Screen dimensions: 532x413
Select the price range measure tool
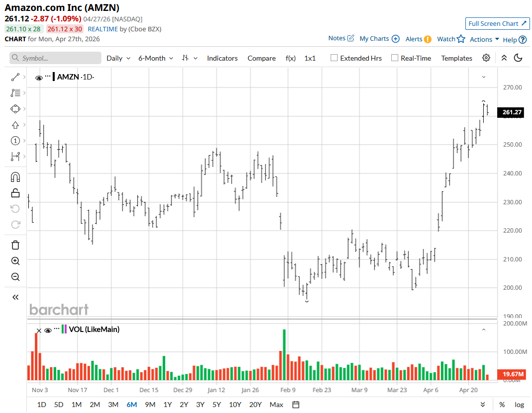pos(15,157)
